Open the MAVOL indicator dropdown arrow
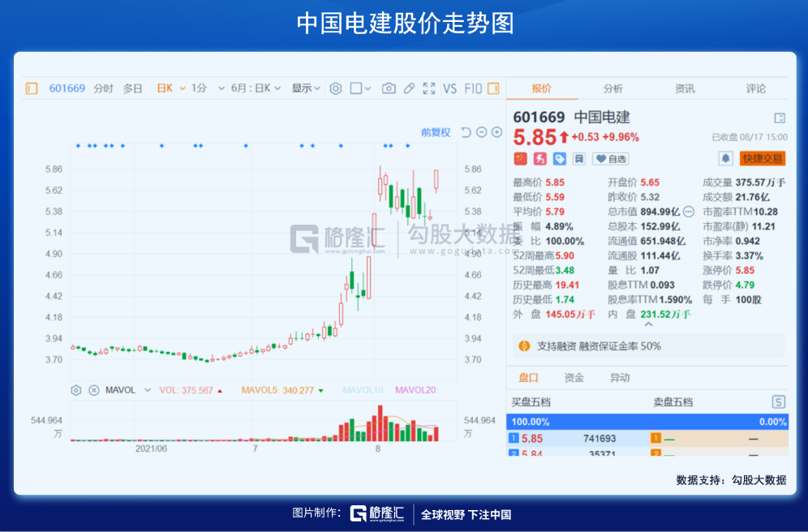Viewport: 808px width, 532px height. pyautogui.click(x=148, y=390)
